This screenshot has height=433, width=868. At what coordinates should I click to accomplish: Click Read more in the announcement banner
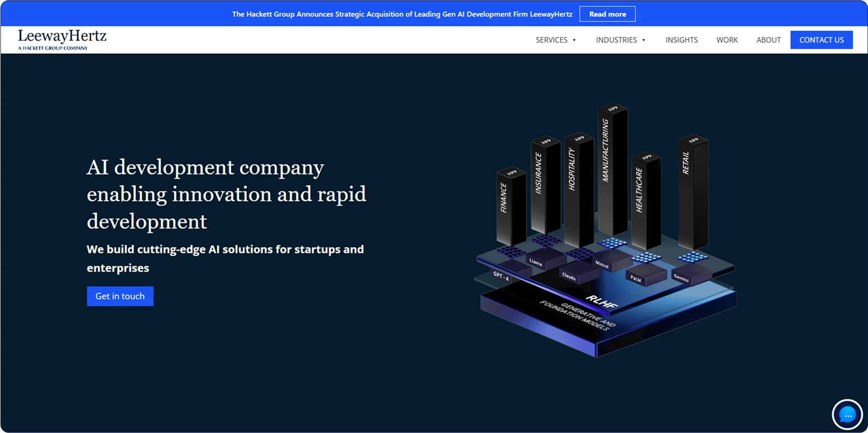607,14
